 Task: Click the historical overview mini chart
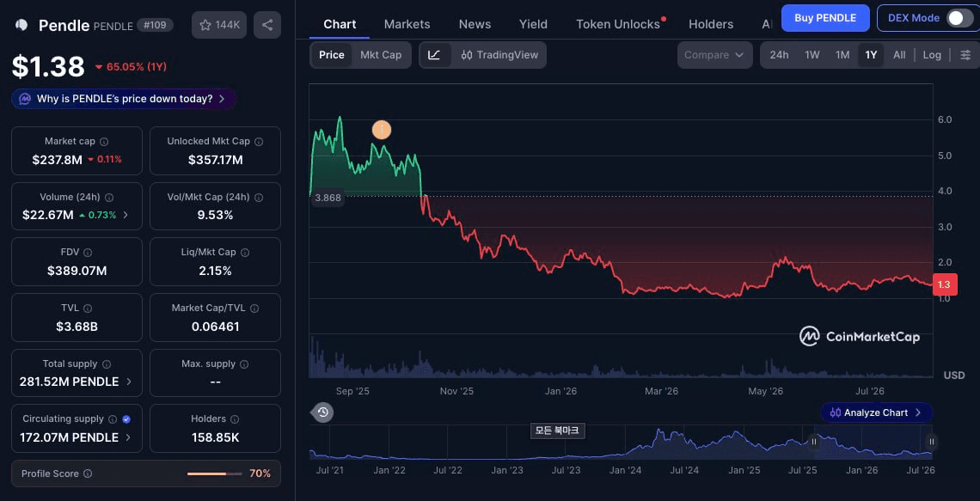tap(622, 443)
